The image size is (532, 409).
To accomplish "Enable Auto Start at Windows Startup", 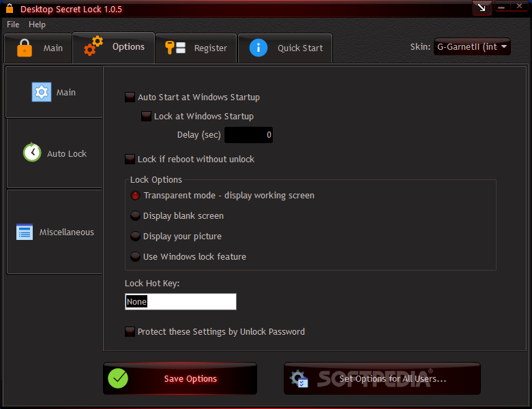I will pyautogui.click(x=130, y=97).
